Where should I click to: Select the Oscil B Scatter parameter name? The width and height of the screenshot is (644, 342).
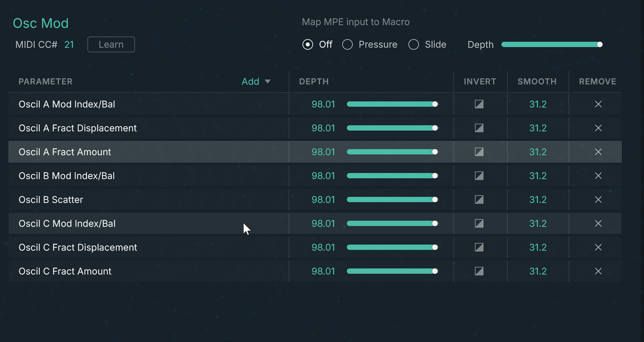(x=51, y=199)
